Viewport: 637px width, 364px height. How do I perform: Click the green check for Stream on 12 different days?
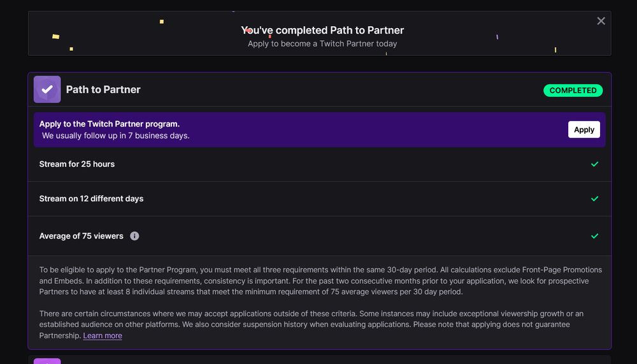click(594, 199)
